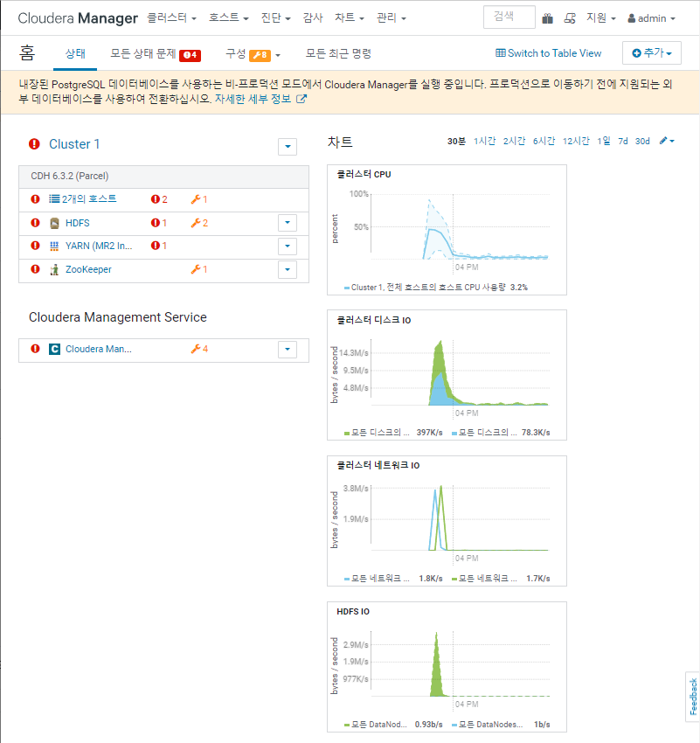Click the ZooKeeper service icon
The width and height of the screenshot is (700, 743).
coord(54,269)
